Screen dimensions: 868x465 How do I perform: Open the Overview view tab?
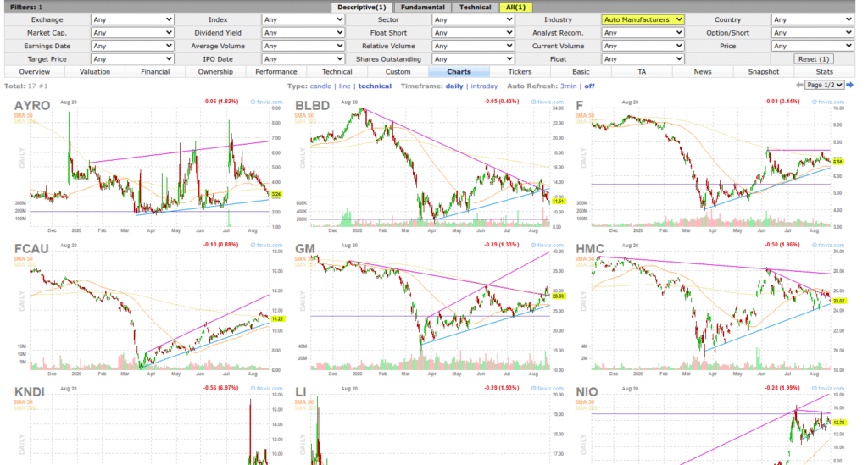tap(34, 72)
